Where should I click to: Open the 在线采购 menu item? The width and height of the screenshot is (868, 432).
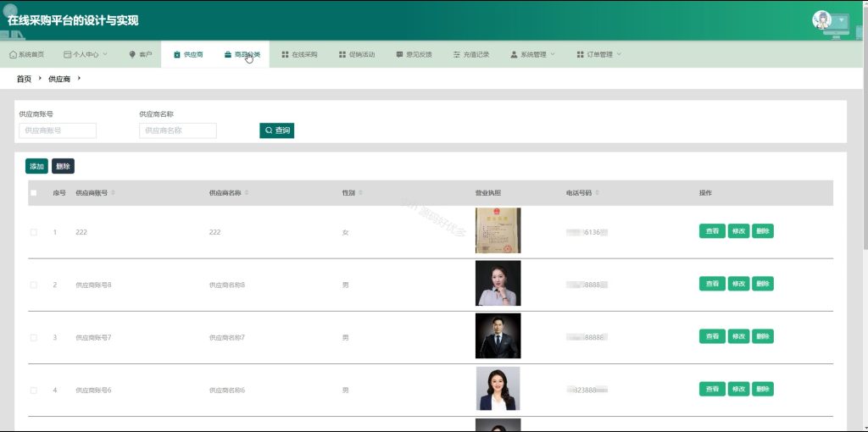pyautogui.click(x=299, y=55)
